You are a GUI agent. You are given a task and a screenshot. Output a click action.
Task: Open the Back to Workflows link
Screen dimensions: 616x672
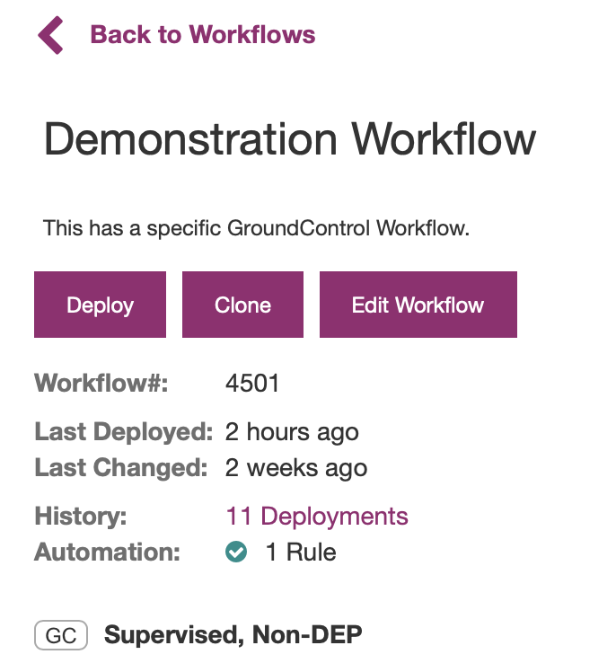203,35
